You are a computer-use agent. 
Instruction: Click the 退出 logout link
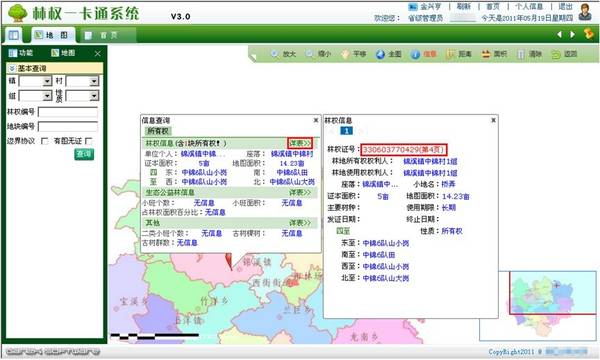point(565,7)
